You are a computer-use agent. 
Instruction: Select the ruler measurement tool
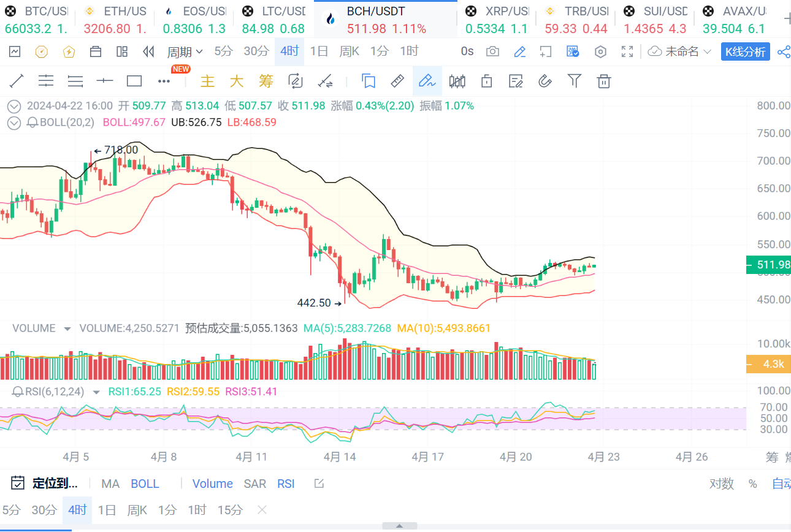tap(397, 81)
